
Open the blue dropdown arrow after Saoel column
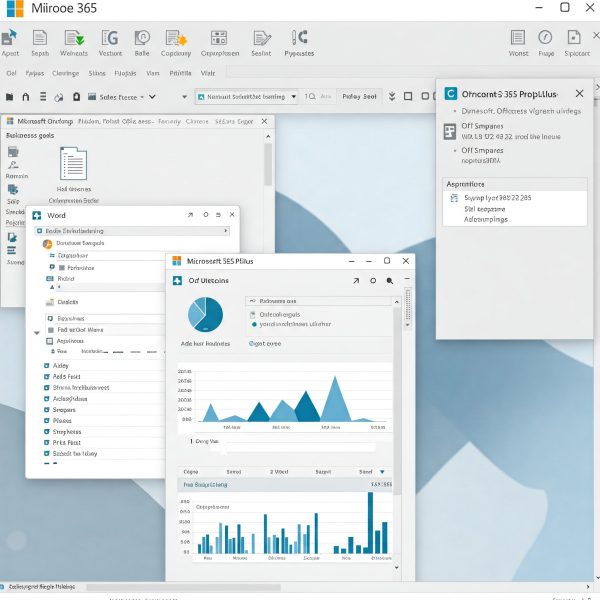382,472
